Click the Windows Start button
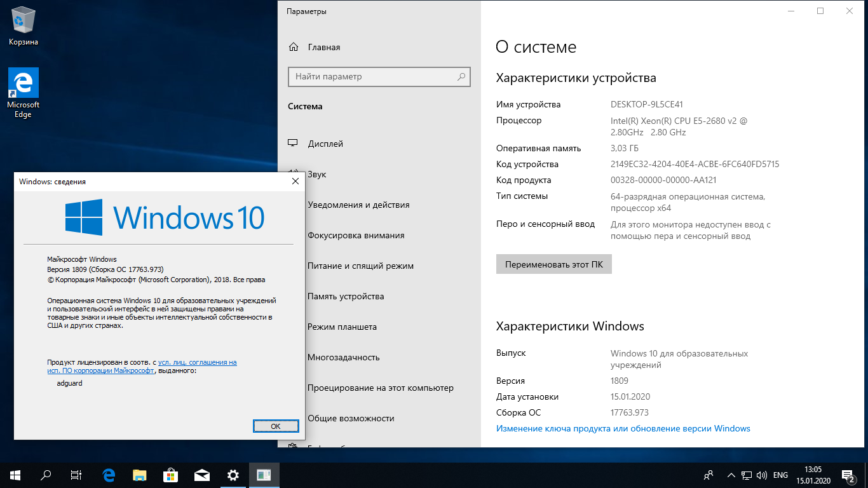 tap(15, 475)
